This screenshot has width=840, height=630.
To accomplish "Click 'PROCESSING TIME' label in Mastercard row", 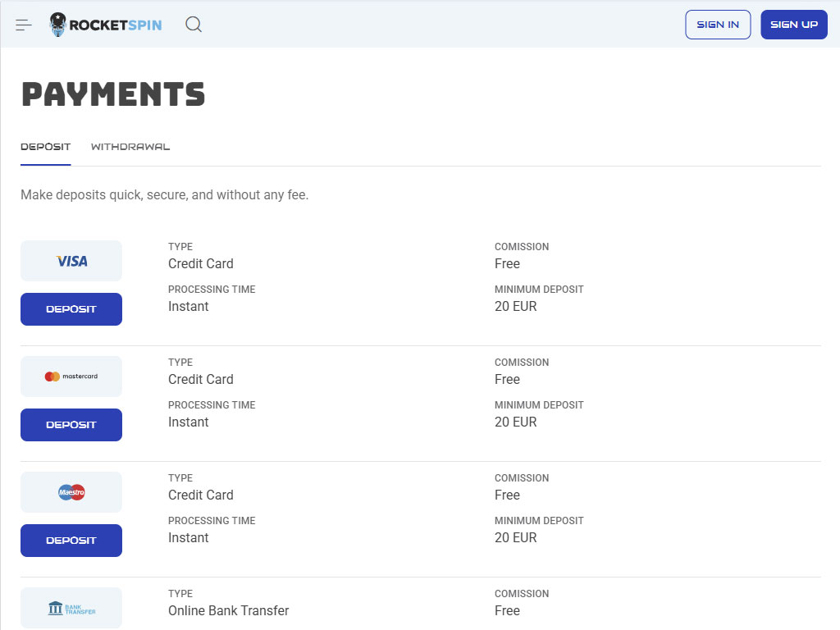I will click(x=212, y=405).
